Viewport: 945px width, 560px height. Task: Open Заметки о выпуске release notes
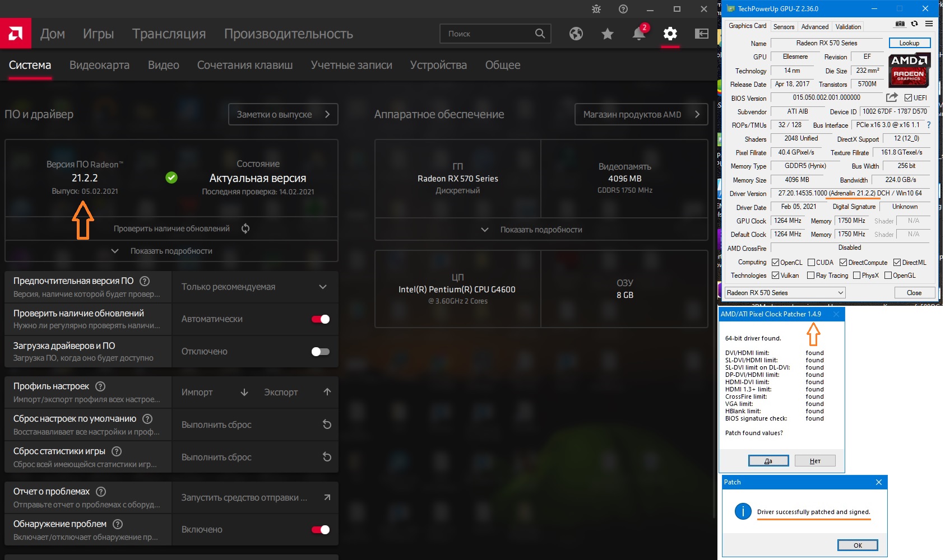pos(283,114)
